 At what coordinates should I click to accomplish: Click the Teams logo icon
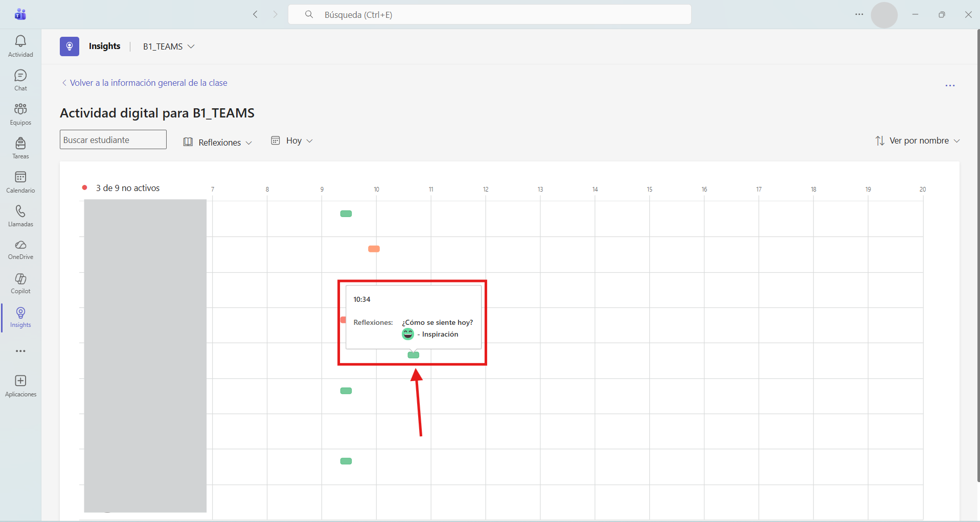tap(20, 14)
